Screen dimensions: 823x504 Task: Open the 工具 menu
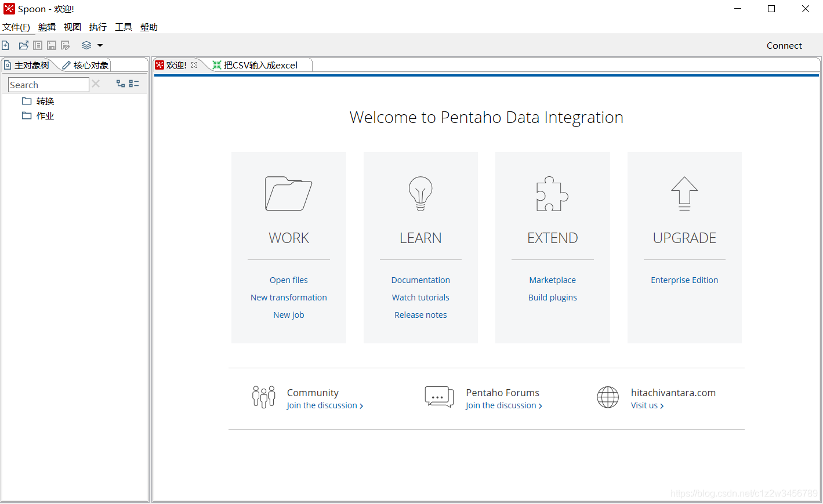tap(124, 27)
